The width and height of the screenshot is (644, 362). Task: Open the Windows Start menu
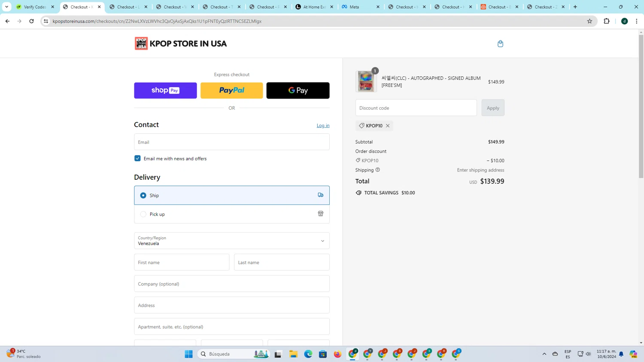(x=188, y=354)
